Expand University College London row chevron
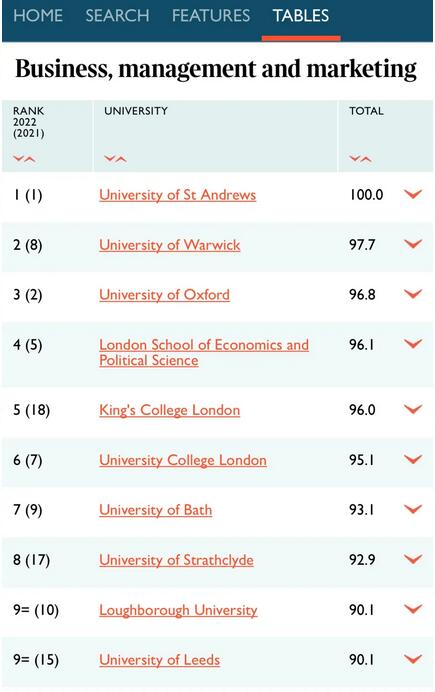Image resolution: width=435 pixels, height=692 pixels. (x=413, y=459)
